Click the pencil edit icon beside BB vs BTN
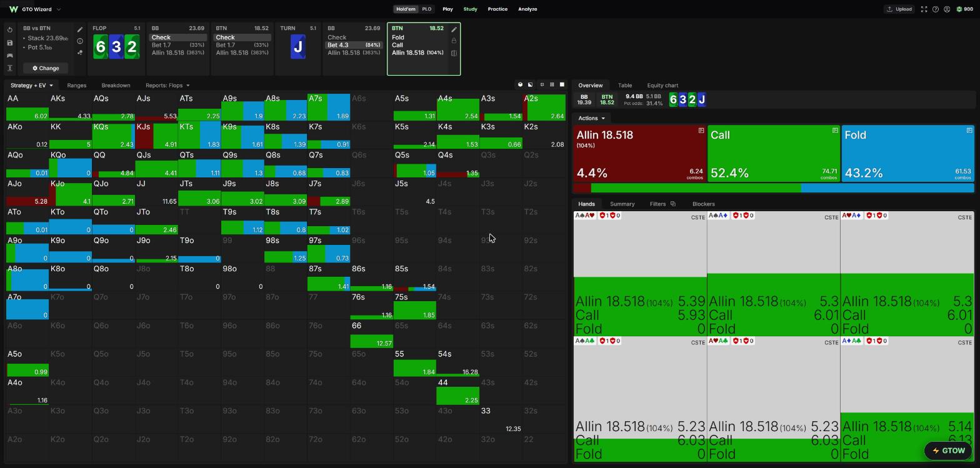The width and height of the screenshot is (980, 468). [80, 29]
